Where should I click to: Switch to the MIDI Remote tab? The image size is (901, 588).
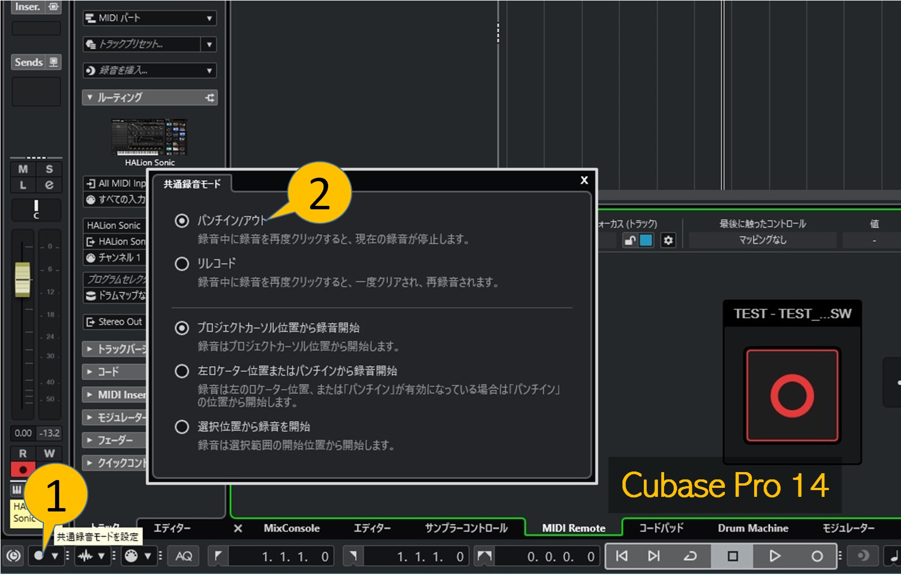pyautogui.click(x=573, y=528)
